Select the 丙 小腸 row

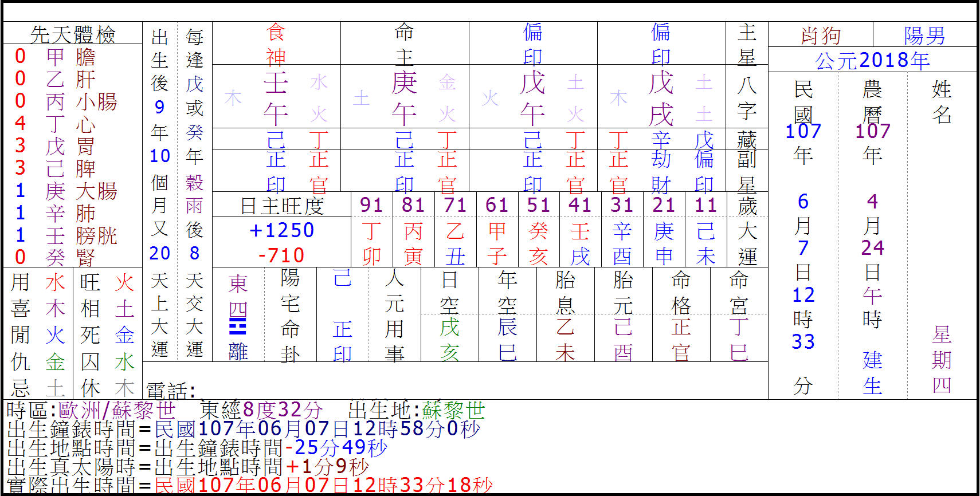[66, 101]
